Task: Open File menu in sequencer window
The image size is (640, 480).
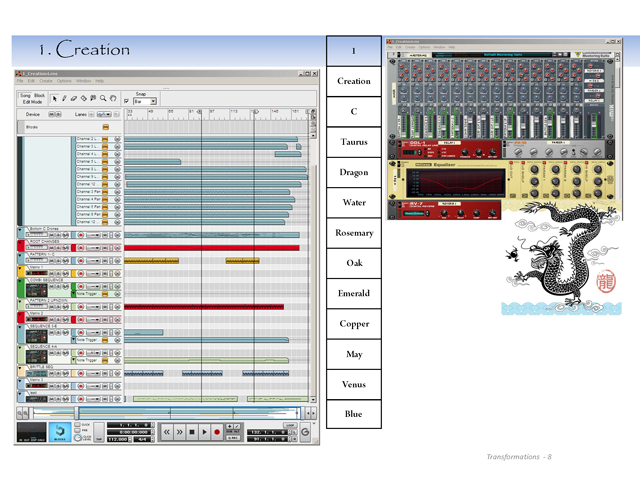Action: click(x=20, y=81)
